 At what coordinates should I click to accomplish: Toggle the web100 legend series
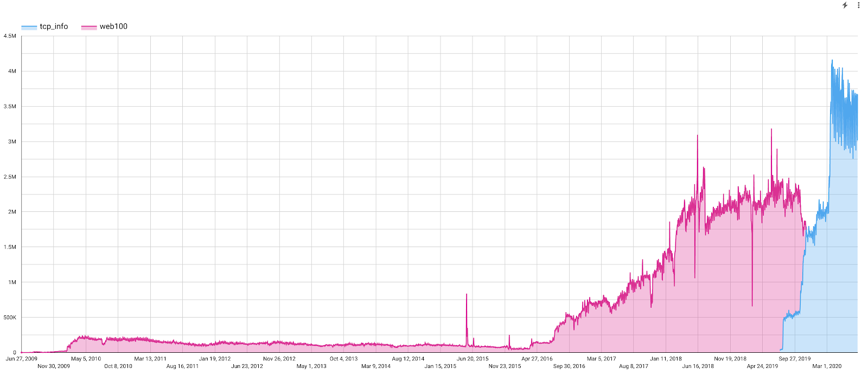[105, 27]
